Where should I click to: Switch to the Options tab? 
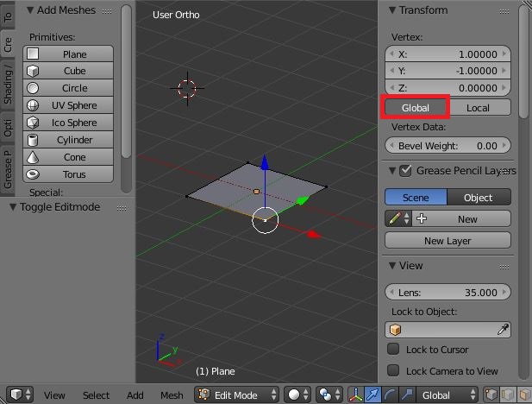pos(8,128)
